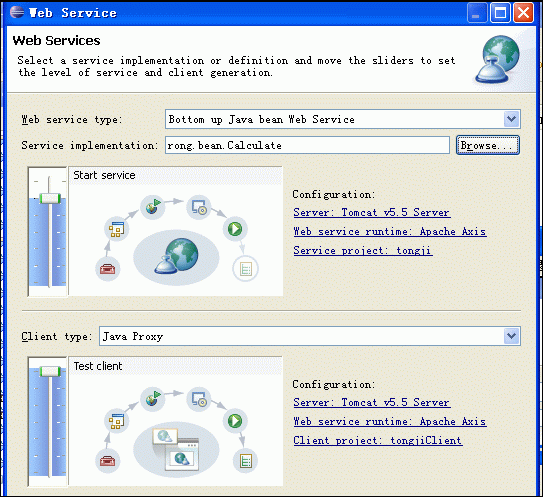Click the green start arrow icon in Start service diagram
543x497 pixels.
[x=235, y=229]
